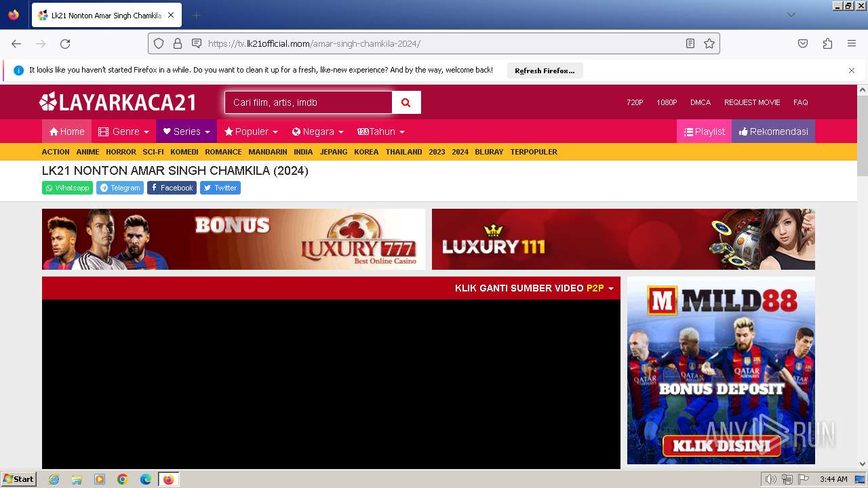The width and height of the screenshot is (868, 488).
Task: Open reader view icon in address bar
Action: (x=690, y=43)
